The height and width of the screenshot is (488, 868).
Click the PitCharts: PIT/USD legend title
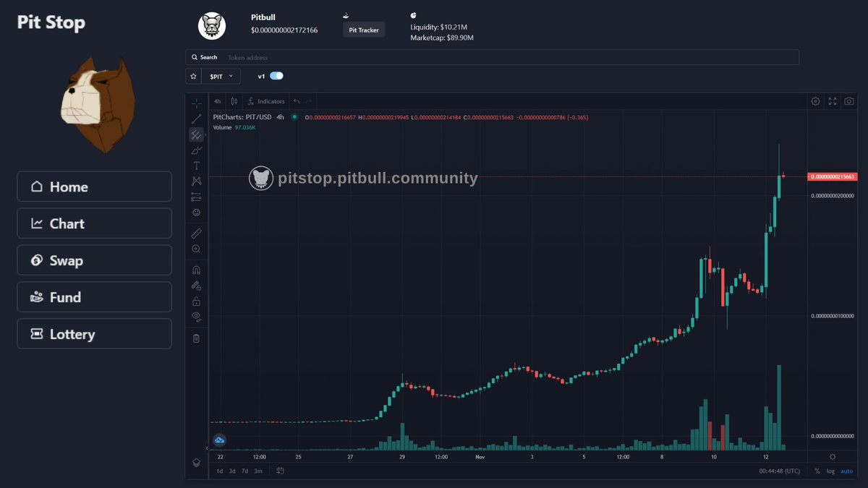click(242, 117)
